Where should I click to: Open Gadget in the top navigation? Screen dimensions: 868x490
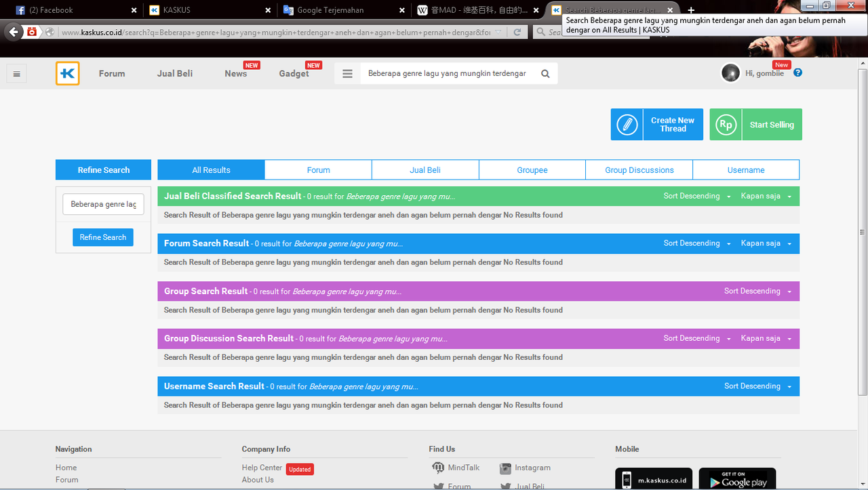tap(294, 74)
